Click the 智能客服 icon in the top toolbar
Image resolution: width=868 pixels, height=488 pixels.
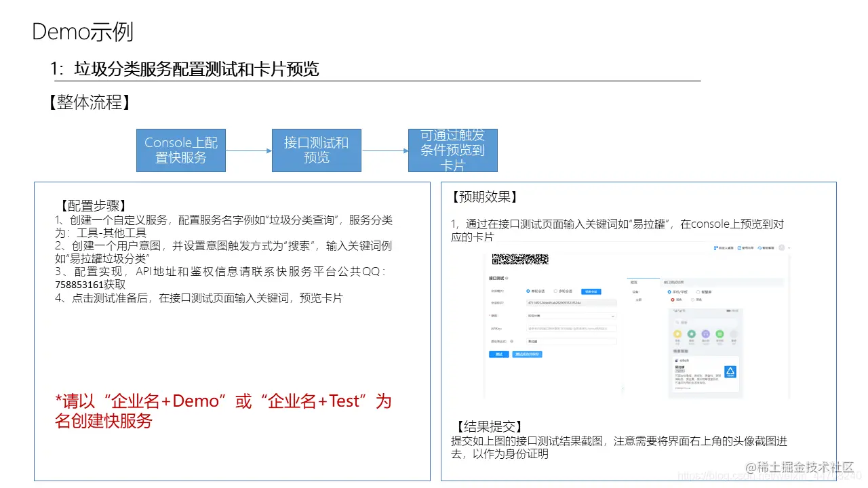coord(759,248)
